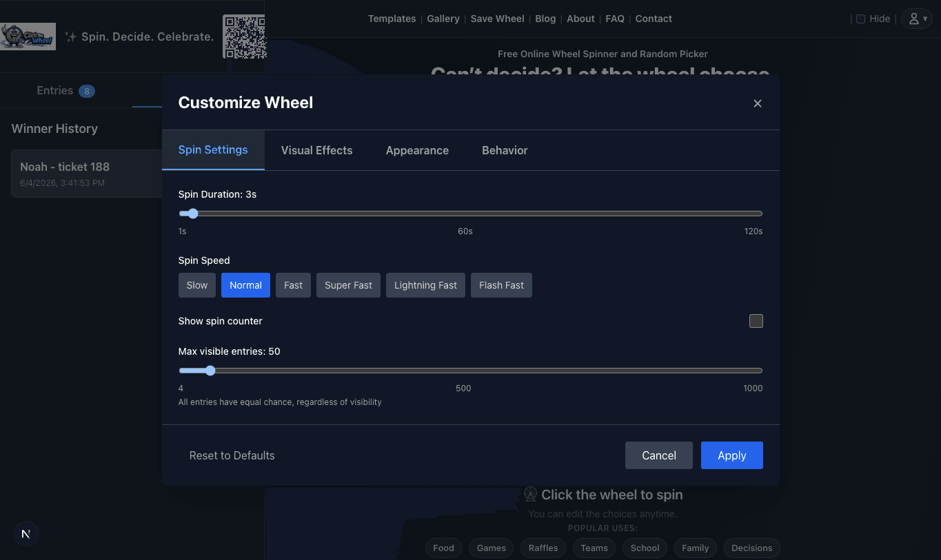Cancel the Customize Wheel changes

point(659,455)
